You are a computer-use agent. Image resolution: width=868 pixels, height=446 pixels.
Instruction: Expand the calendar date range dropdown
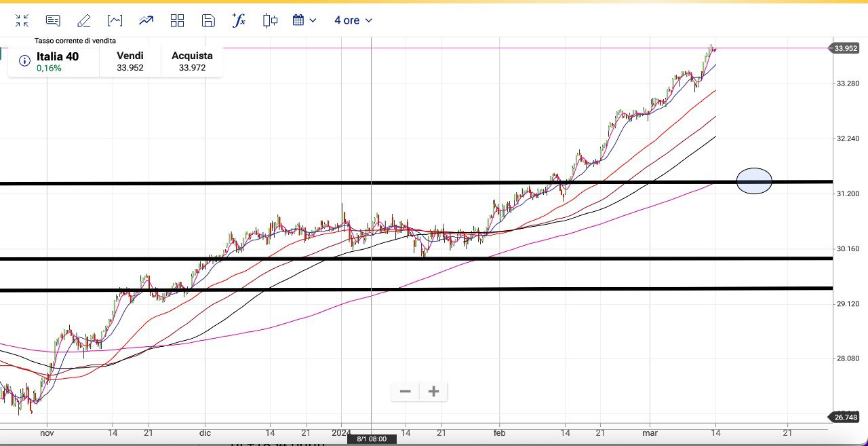[x=304, y=20]
